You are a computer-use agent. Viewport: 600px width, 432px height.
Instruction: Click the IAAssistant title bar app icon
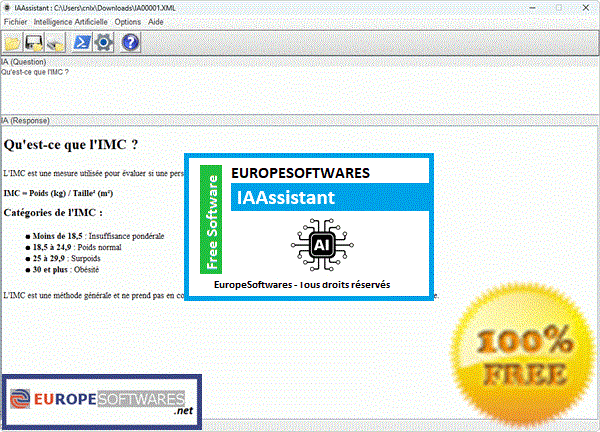tap(6, 7)
